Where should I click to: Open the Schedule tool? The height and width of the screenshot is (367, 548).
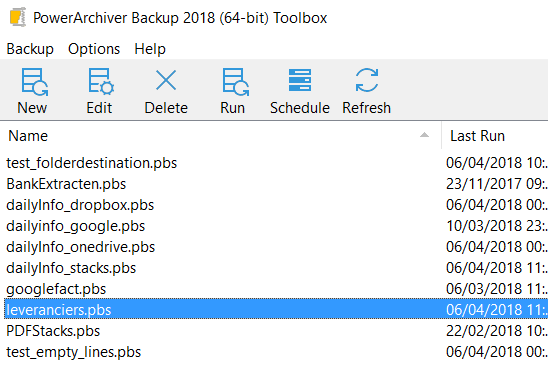click(x=300, y=91)
